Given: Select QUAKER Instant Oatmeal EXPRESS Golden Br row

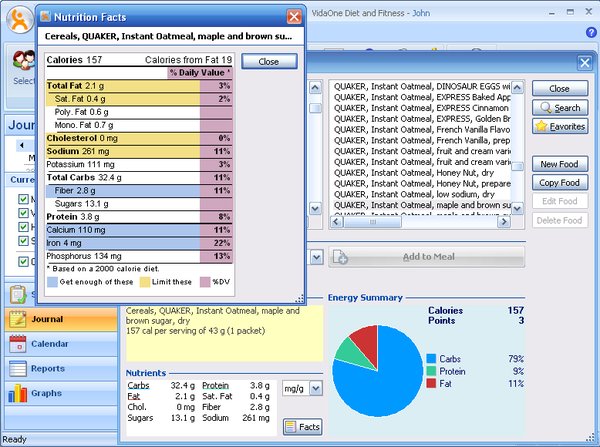Looking at the screenshot, I should click(x=422, y=119).
